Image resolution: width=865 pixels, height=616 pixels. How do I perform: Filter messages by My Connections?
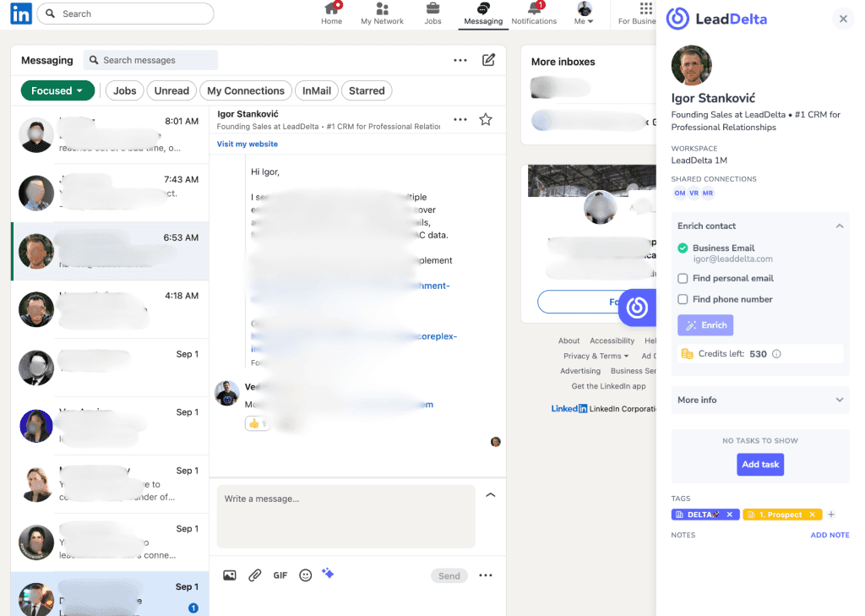click(x=246, y=90)
